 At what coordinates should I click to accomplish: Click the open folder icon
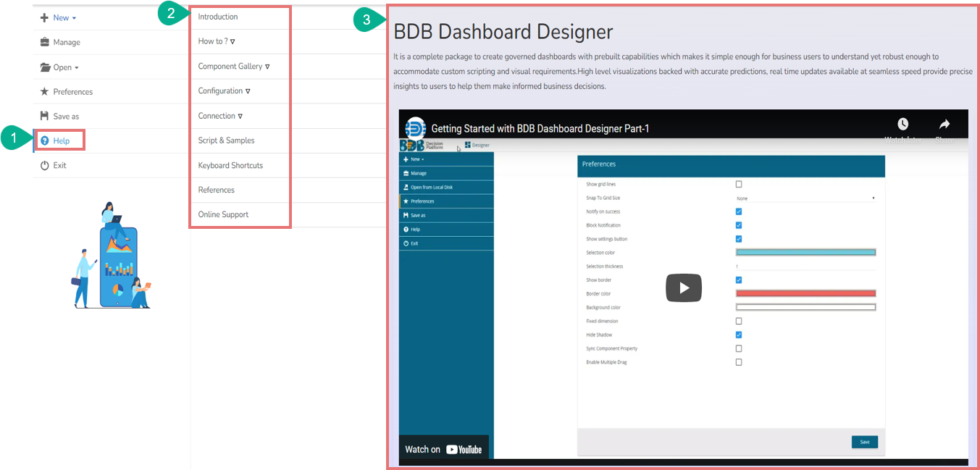pyautogui.click(x=46, y=67)
